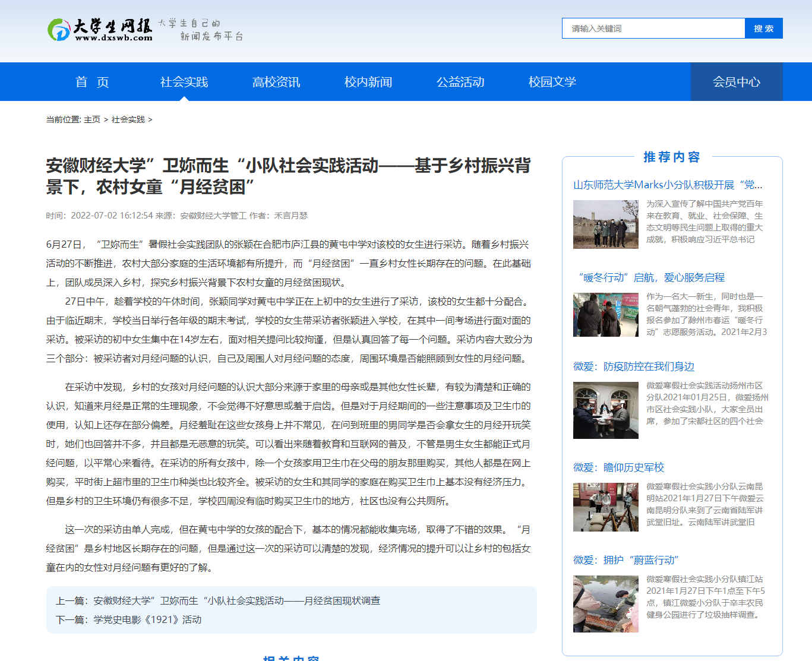
Task: Open the 校园文学 section
Action: point(552,82)
